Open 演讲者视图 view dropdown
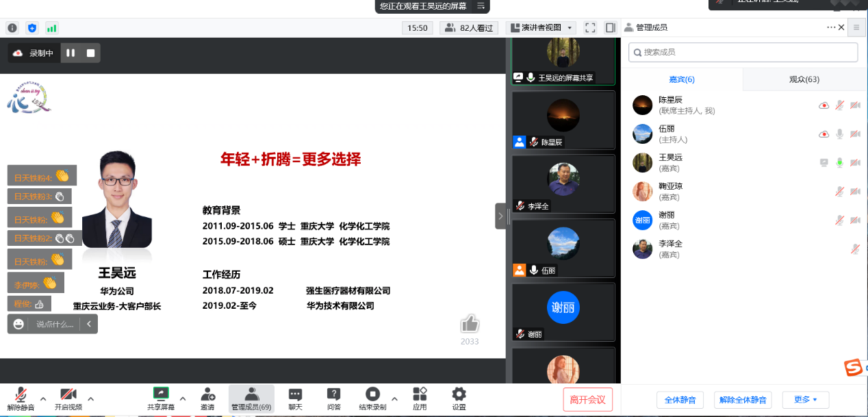The width and height of the screenshot is (868, 417). (541, 28)
